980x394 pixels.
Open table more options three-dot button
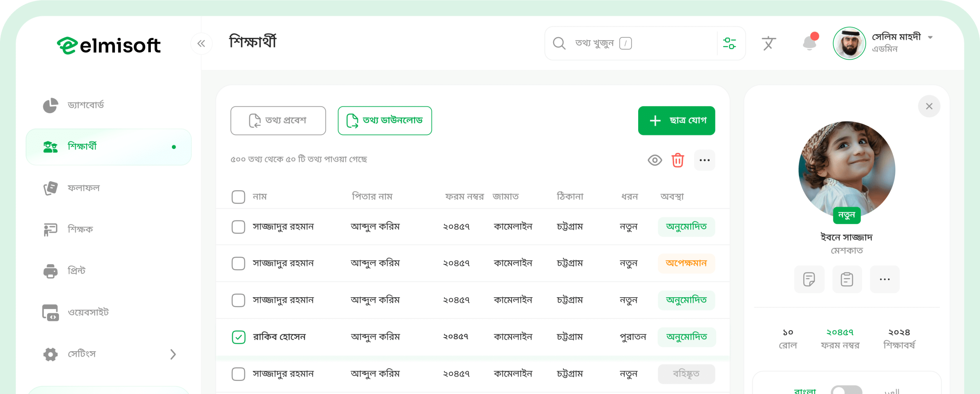(705, 160)
